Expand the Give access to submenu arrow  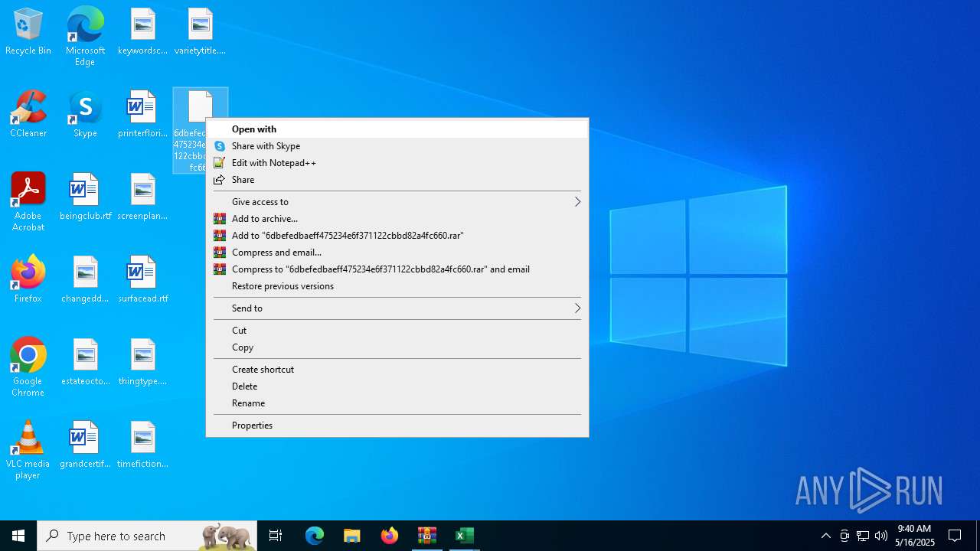pyautogui.click(x=577, y=202)
